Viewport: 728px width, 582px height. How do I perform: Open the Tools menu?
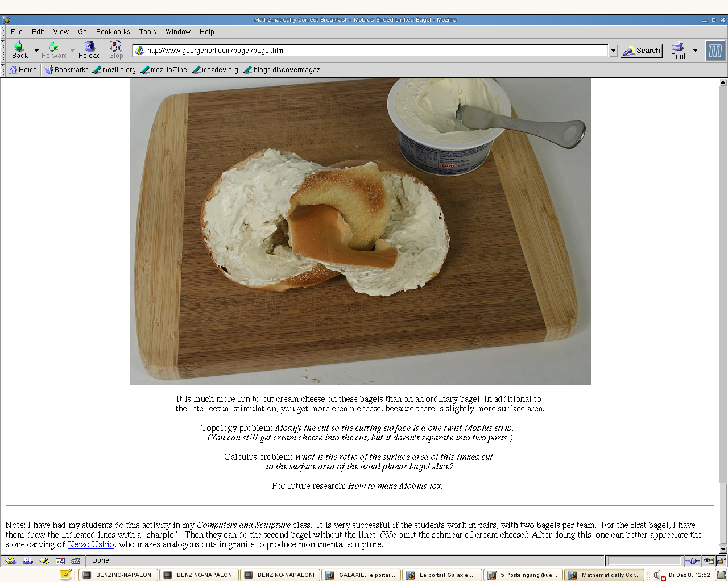(147, 32)
